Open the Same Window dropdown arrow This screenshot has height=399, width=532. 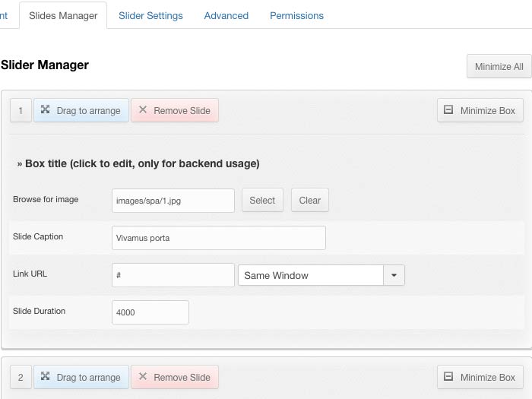394,275
